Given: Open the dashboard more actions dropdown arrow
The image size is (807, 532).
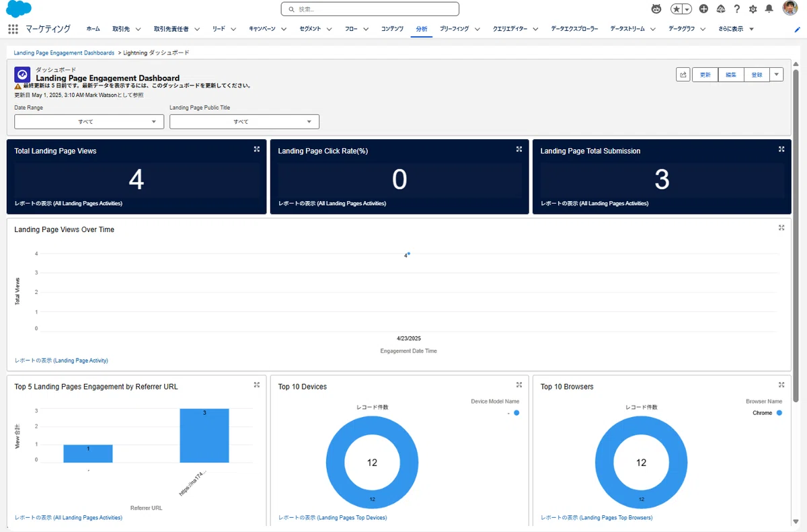Looking at the screenshot, I should coord(777,75).
